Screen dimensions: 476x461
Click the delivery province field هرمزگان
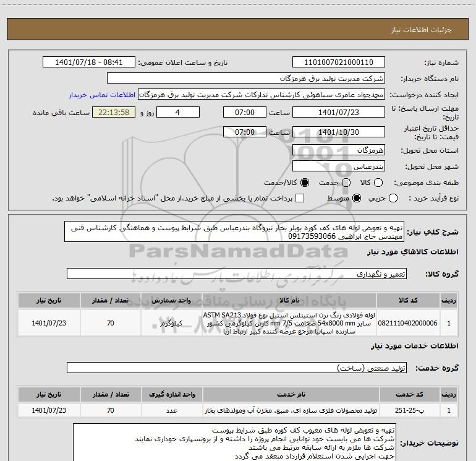tap(339, 150)
